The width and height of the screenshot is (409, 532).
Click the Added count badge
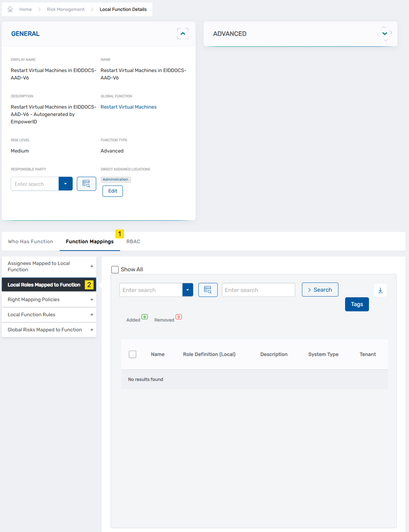pyautogui.click(x=145, y=317)
